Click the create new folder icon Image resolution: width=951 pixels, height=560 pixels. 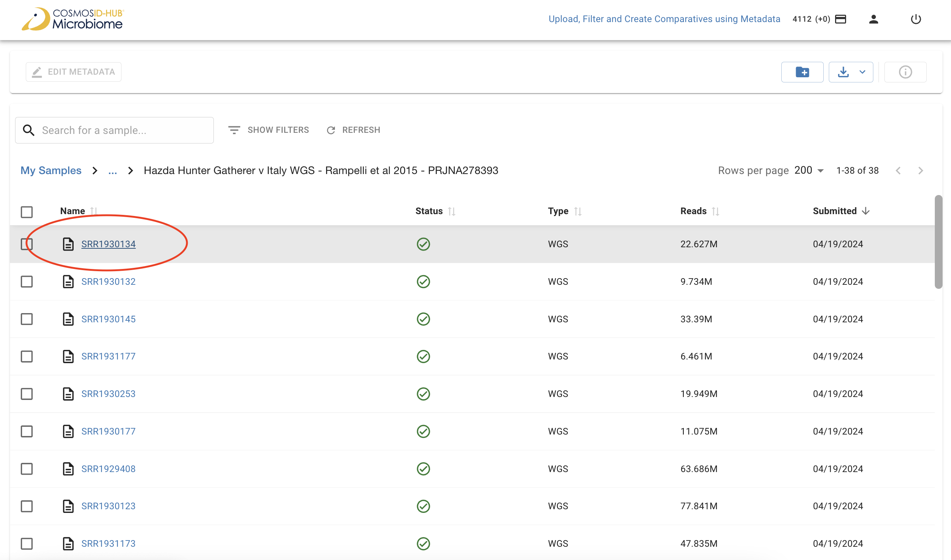pos(802,72)
